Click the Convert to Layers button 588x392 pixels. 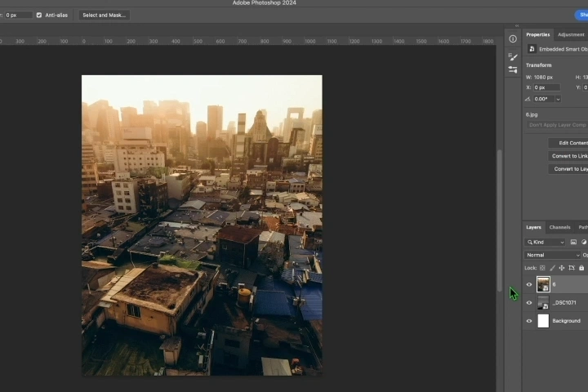point(568,169)
